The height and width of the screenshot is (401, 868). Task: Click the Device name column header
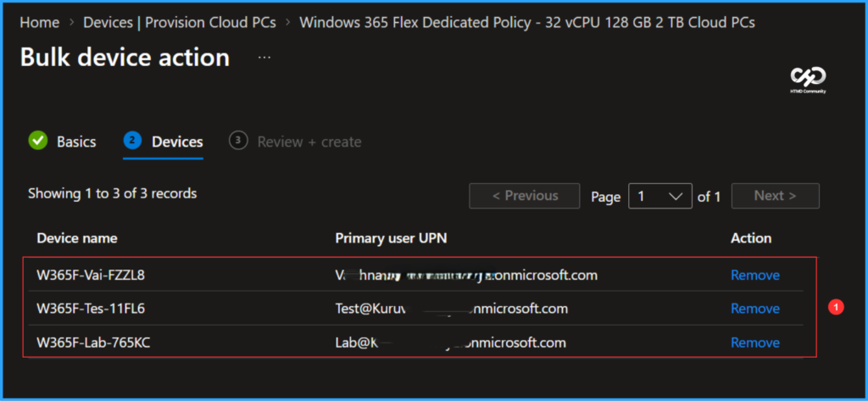(77, 238)
